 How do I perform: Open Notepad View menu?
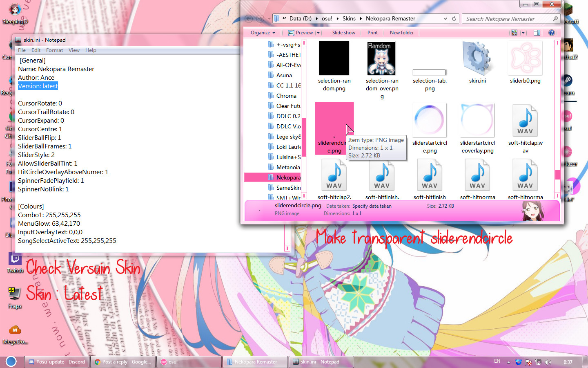pos(74,50)
